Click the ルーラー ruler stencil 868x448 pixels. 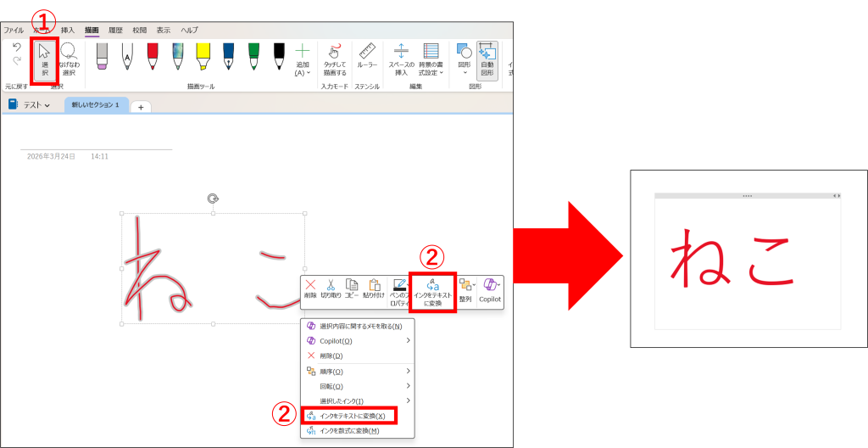point(367,58)
